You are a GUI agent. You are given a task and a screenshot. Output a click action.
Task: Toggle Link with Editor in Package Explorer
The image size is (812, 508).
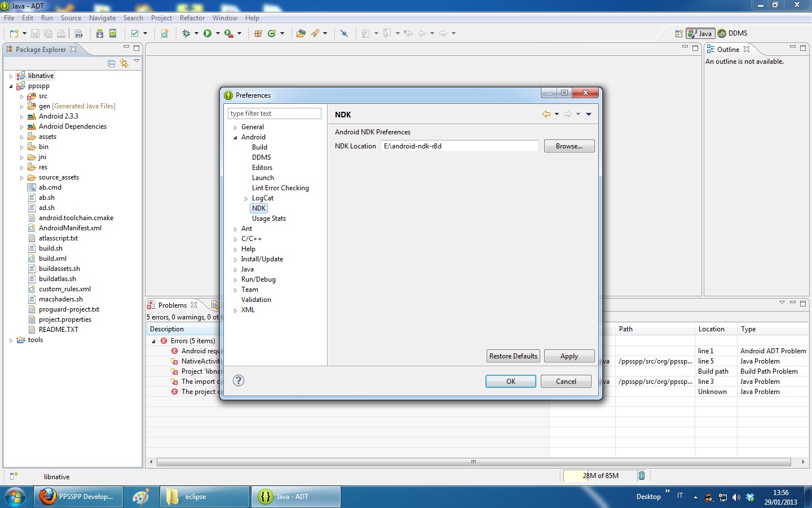point(124,63)
